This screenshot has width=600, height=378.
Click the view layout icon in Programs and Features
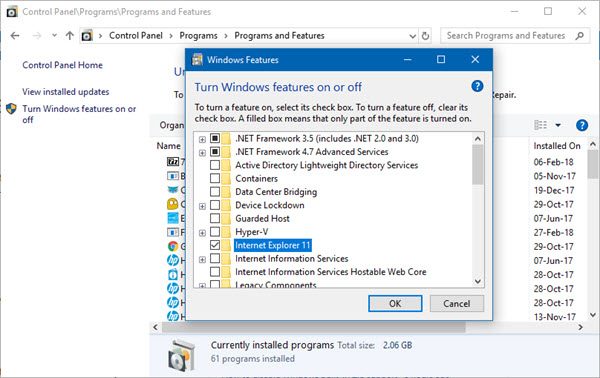pyautogui.click(x=540, y=125)
